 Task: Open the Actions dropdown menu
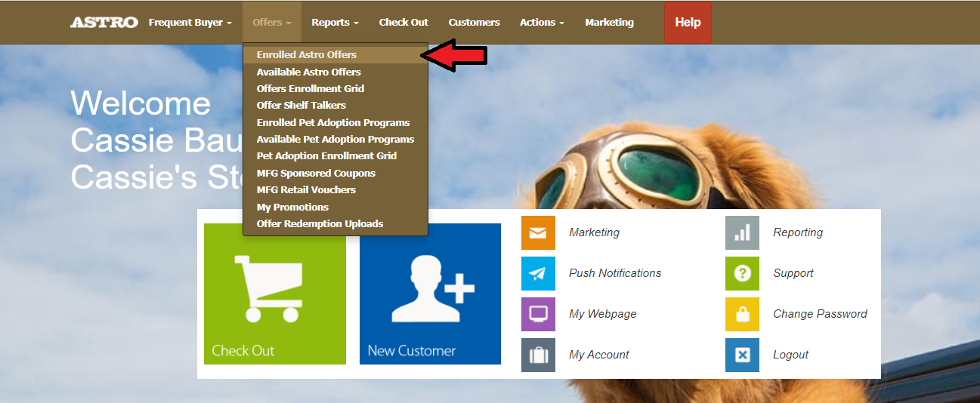tap(542, 23)
